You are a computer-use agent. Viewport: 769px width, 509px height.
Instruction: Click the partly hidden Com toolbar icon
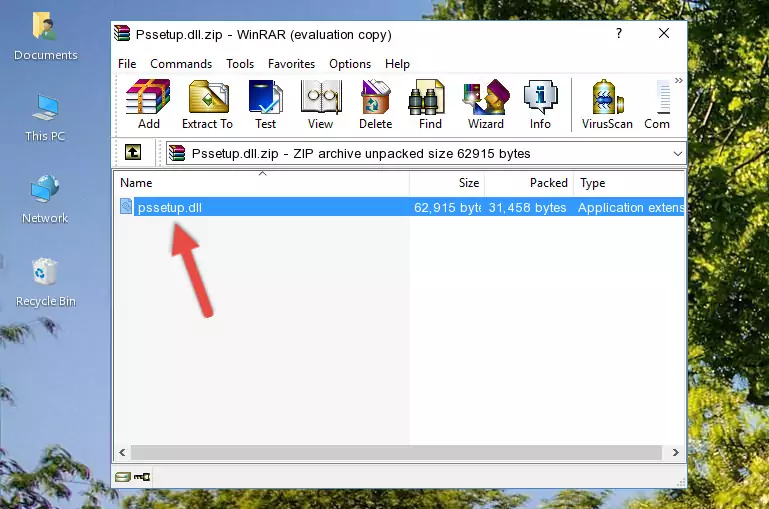point(657,104)
